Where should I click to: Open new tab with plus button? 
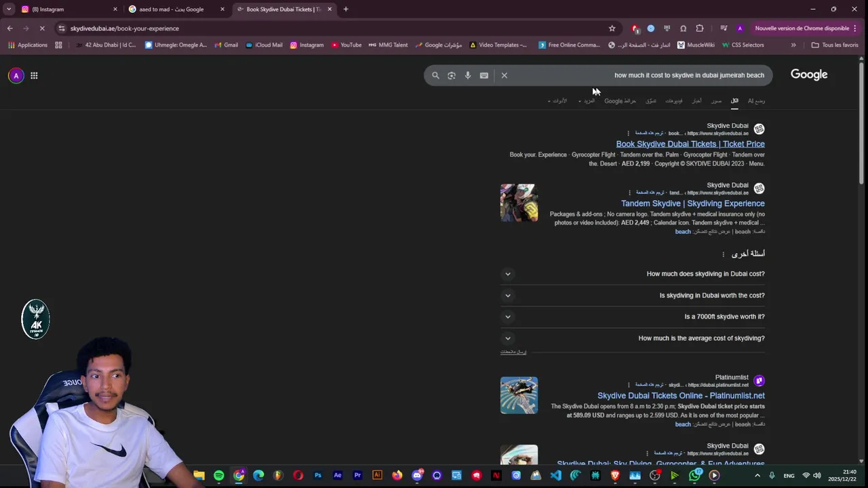[x=346, y=9]
